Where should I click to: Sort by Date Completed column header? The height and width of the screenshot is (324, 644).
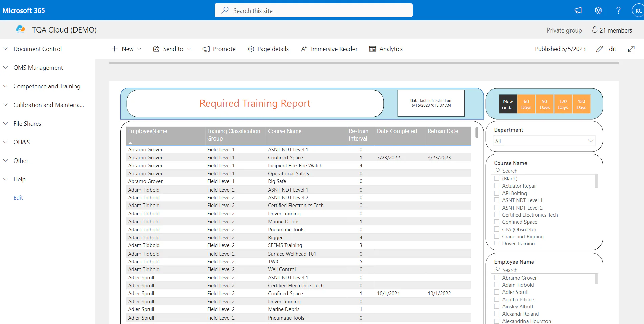click(397, 131)
